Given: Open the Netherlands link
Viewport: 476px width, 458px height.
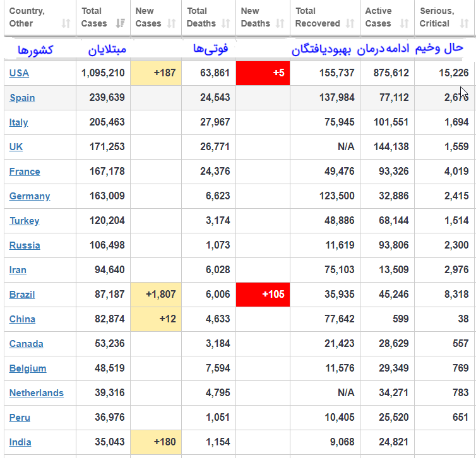Looking at the screenshot, I should click(36, 393).
